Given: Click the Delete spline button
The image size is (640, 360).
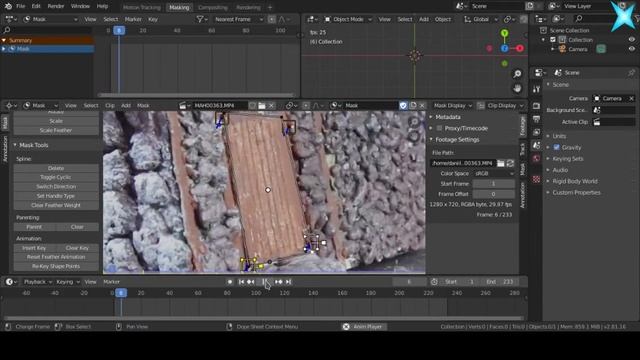Looking at the screenshot, I should click(56, 168).
